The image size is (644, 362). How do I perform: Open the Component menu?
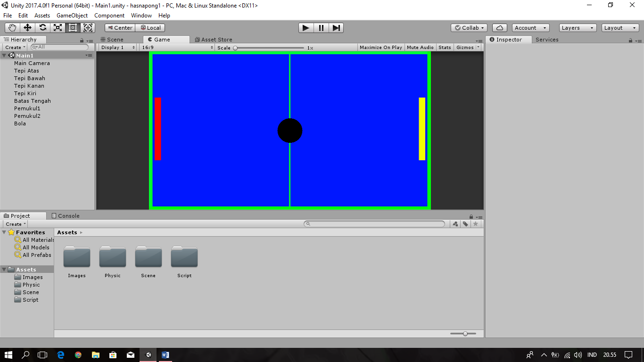click(109, 16)
